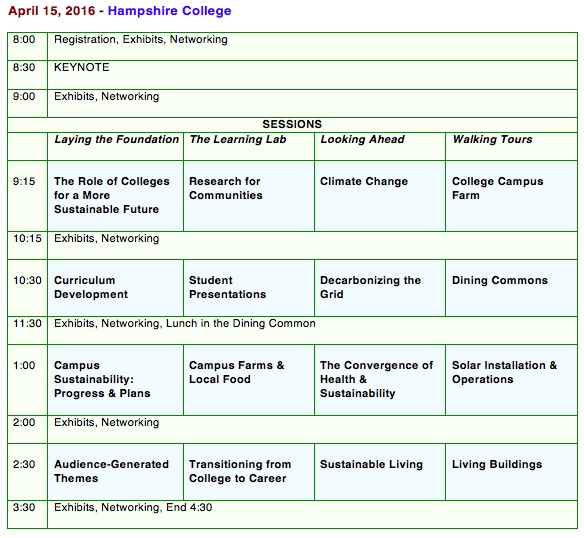Screen dimensions: 584x538
Task: Click Lunch in the Dining Common row
Action: pos(292,330)
